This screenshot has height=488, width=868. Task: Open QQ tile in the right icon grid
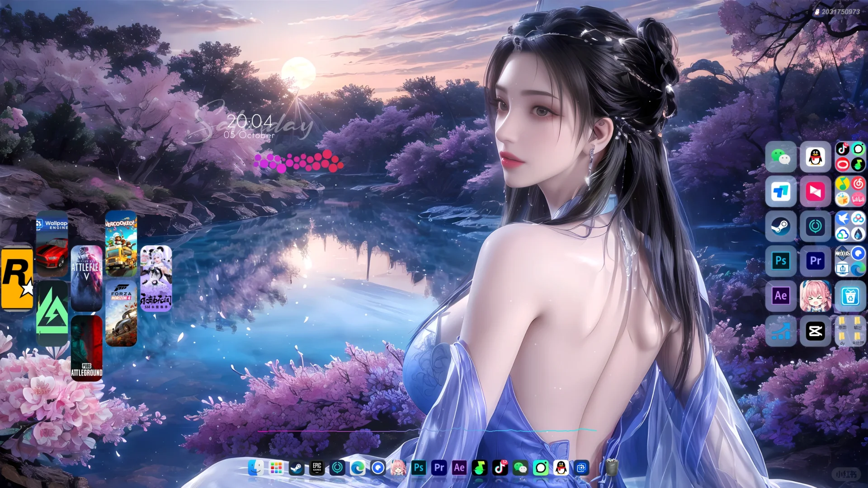coord(816,157)
